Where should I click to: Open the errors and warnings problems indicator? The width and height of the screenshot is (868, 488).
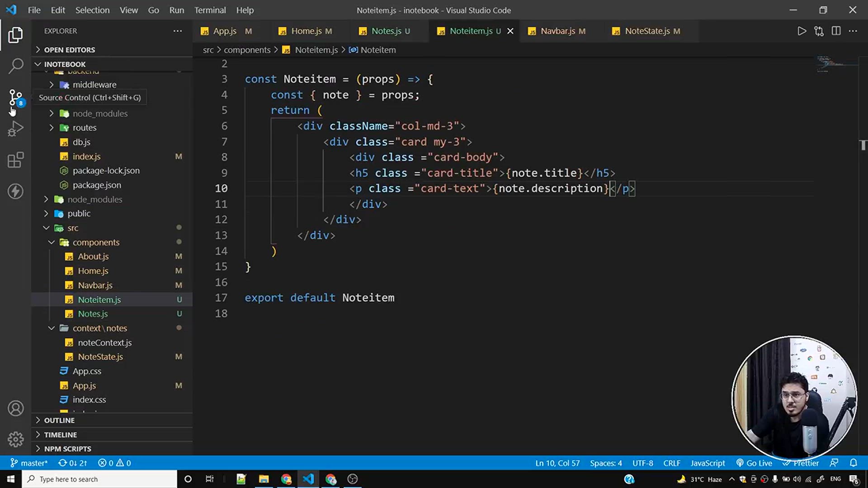click(114, 463)
